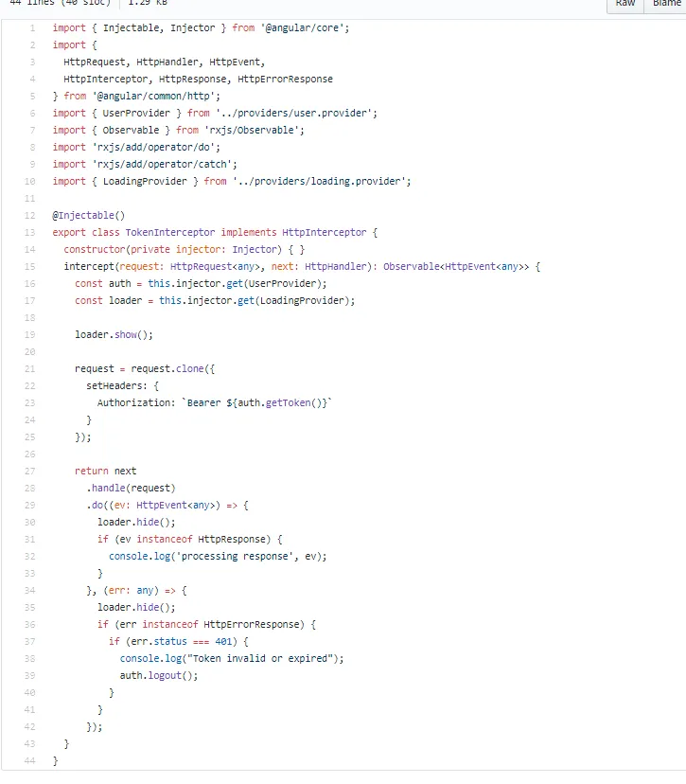Click 'rxjs/add/operator/do' import string

(x=153, y=147)
